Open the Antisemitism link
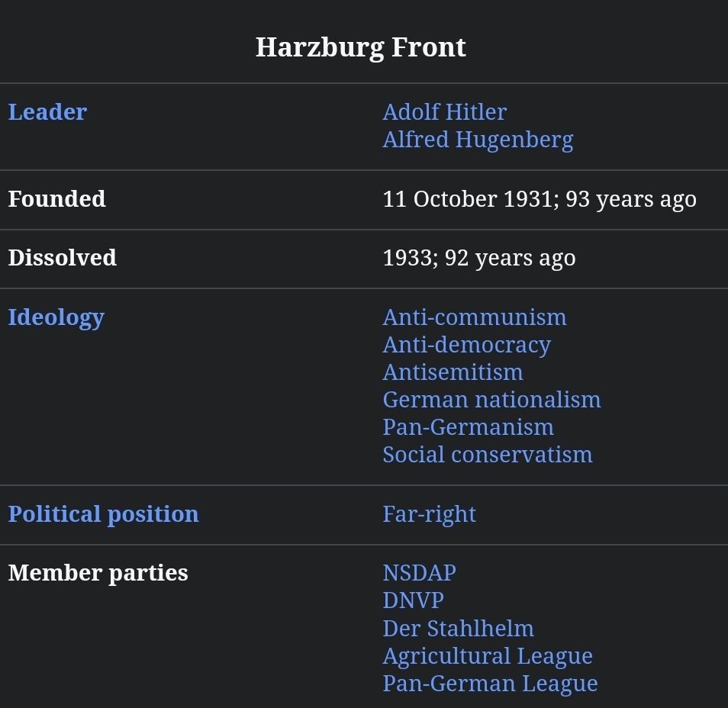728x708 pixels. click(x=453, y=372)
